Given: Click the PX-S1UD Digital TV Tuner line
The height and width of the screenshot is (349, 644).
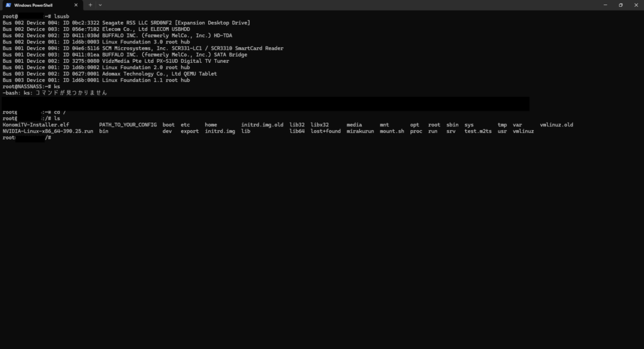Looking at the screenshot, I should coord(116,61).
